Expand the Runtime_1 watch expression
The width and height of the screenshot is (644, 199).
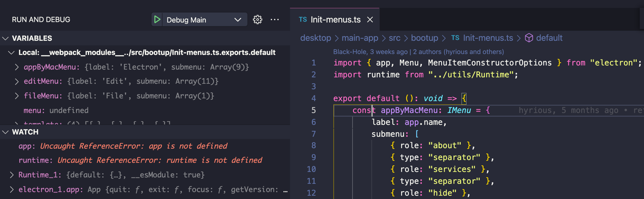pos(12,175)
